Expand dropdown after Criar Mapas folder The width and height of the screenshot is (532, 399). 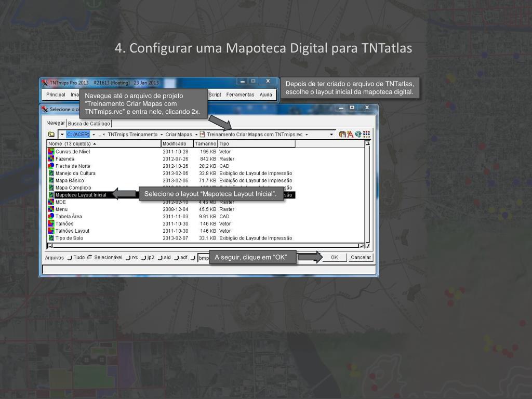click(196, 135)
